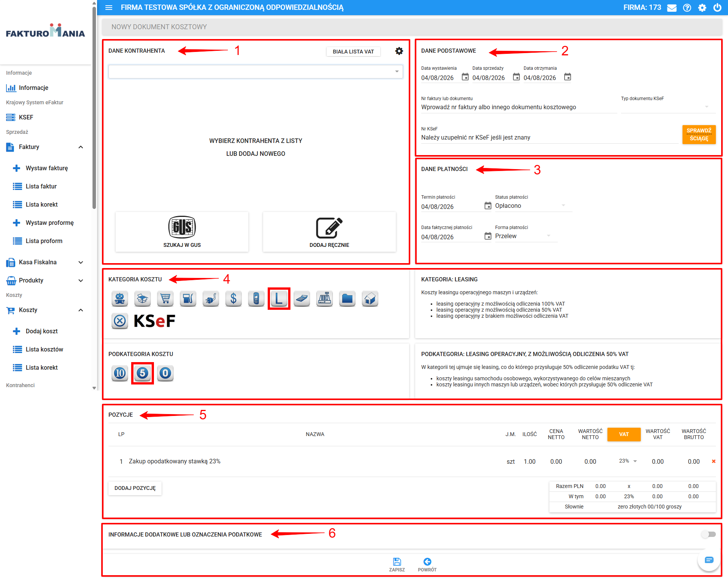This screenshot has height=579, width=728.
Task: Toggle additional information and tax markings switch
Action: (x=708, y=534)
